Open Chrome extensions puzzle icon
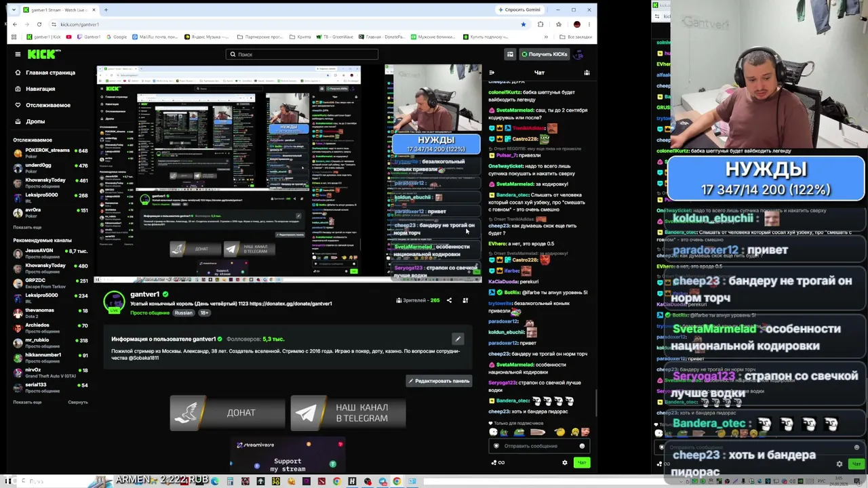Viewport: 868px width, 488px height. [x=540, y=24]
